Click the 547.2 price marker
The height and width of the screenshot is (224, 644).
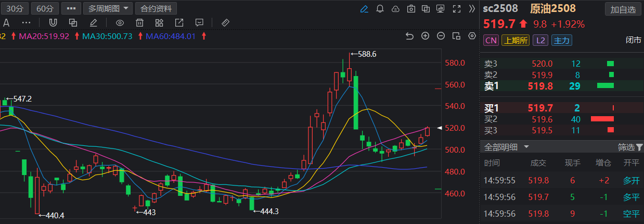[19, 98]
